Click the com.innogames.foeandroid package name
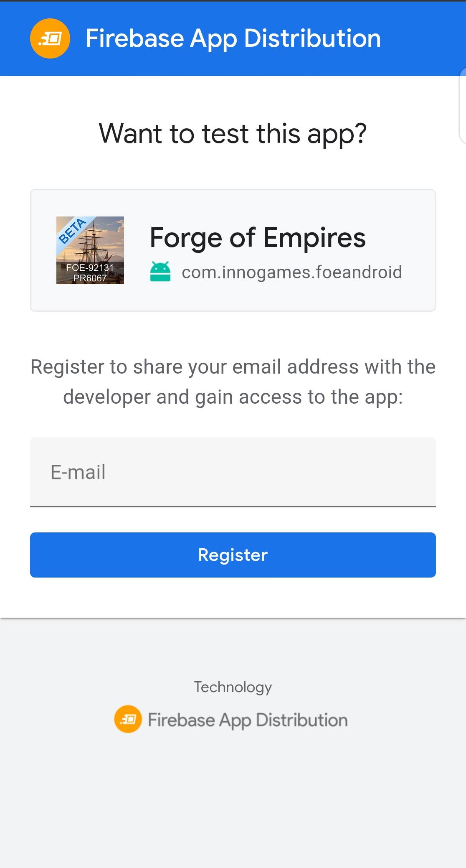This screenshot has width=466, height=868. coord(291,272)
